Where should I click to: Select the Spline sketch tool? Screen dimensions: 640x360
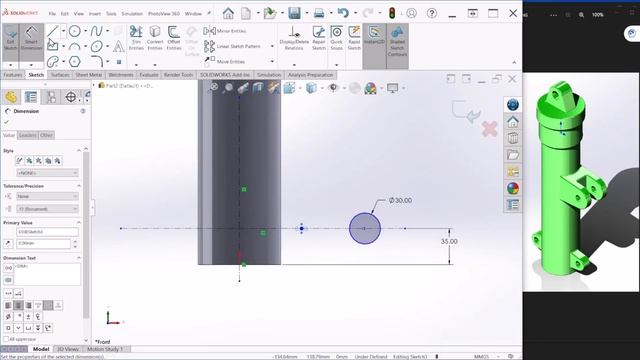(x=96, y=31)
